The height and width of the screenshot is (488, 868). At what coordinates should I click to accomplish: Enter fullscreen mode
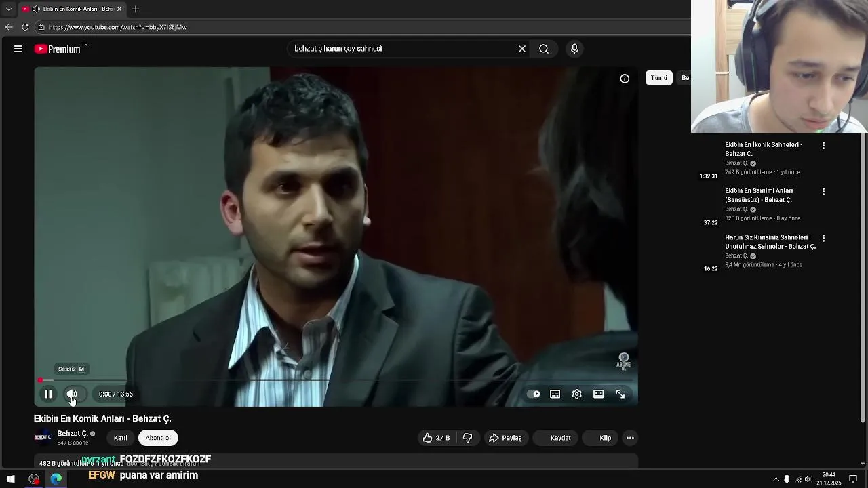620,394
